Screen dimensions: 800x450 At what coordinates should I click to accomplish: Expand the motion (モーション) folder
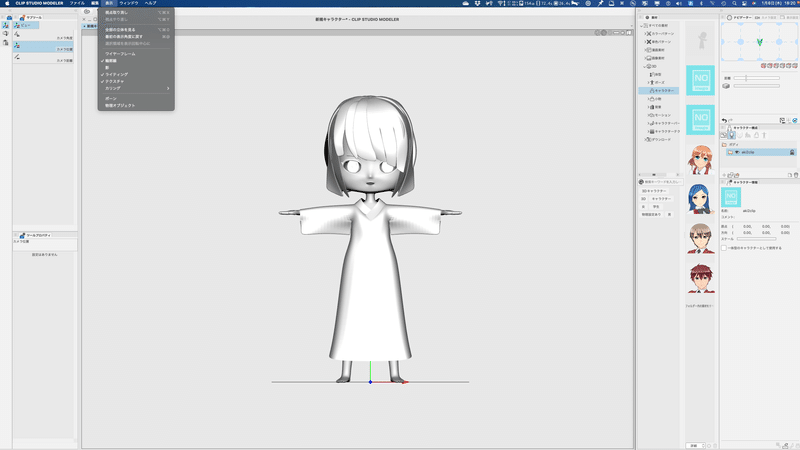648,115
